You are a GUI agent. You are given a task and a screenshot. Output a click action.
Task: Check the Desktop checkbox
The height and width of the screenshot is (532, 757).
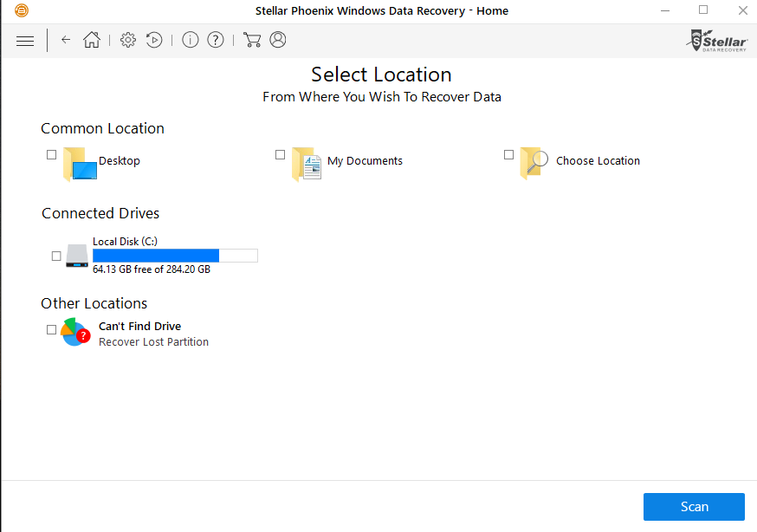pos(52,155)
